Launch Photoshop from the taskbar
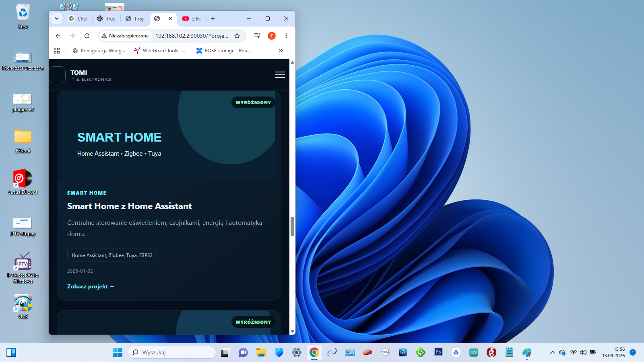This screenshot has height=362, width=644. point(438,352)
